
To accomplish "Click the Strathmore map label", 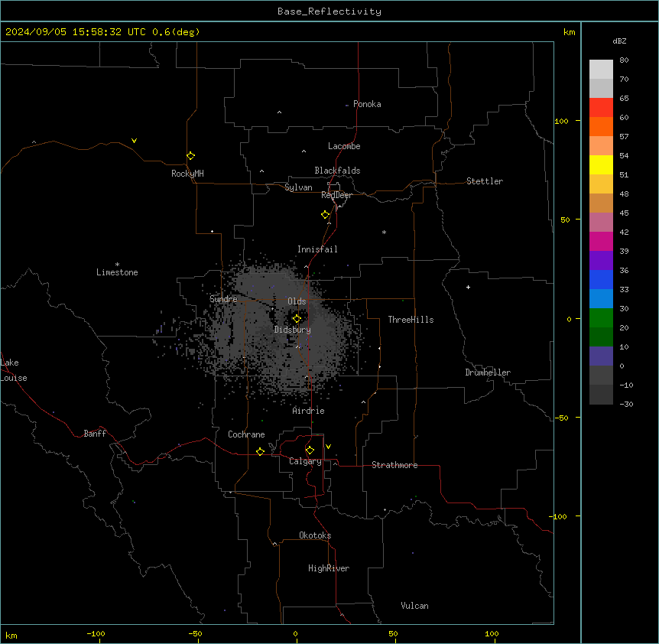I will pyautogui.click(x=394, y=465).
